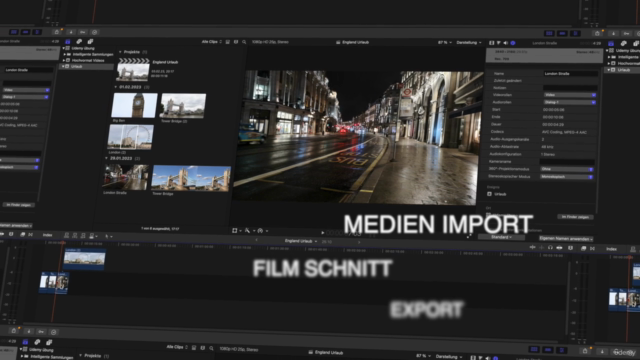Toggle skimming icon in timeline toolbar right
This screenshot has width=640, height=360.
pyautogui.click(x=532, y=247)
